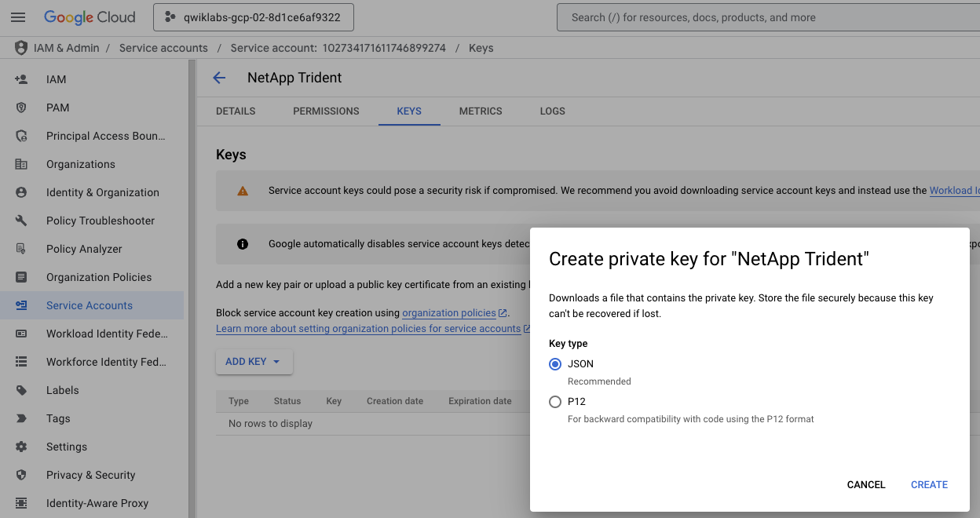This screenshot has height=518, width=980.
Task: Open the ADD KEY dropdown
Action: tap(254, 362)
